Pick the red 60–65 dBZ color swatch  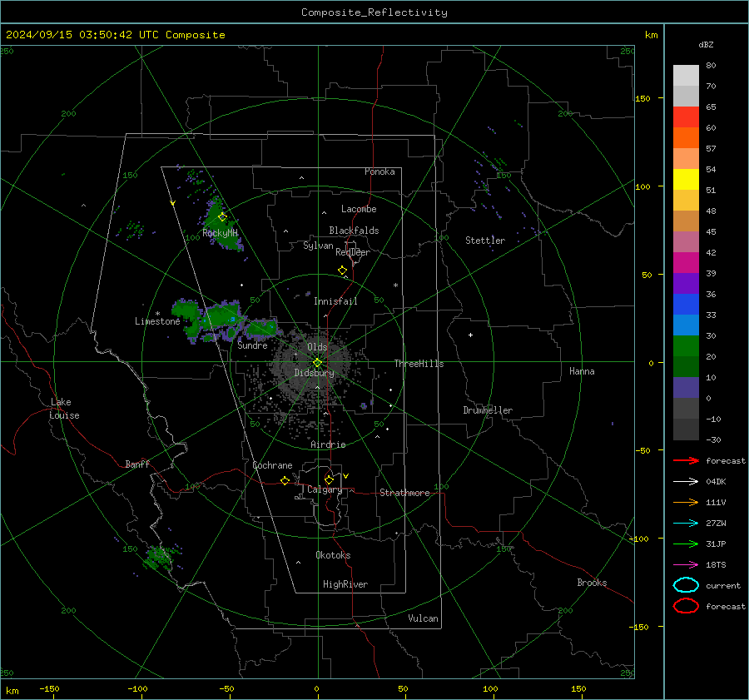(686, 117)
